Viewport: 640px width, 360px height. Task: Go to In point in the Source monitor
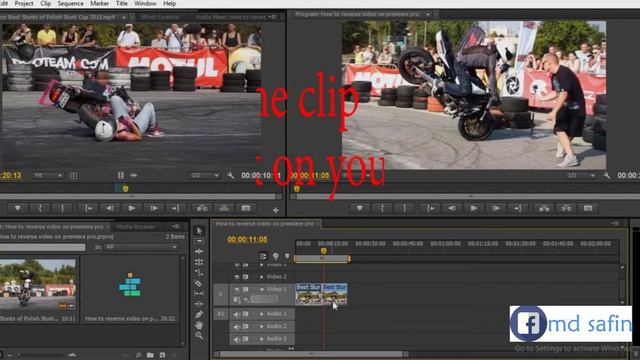(88, 208)
